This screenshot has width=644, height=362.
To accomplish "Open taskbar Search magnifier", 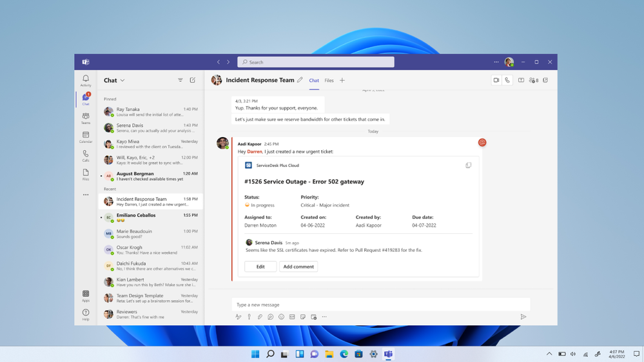I will [x=270, y=354].
